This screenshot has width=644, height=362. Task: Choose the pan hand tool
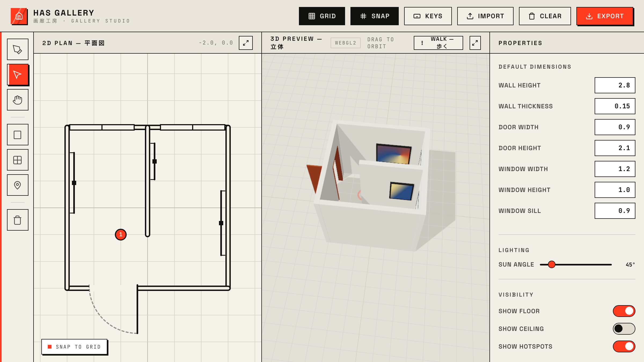tap(17, 100)
